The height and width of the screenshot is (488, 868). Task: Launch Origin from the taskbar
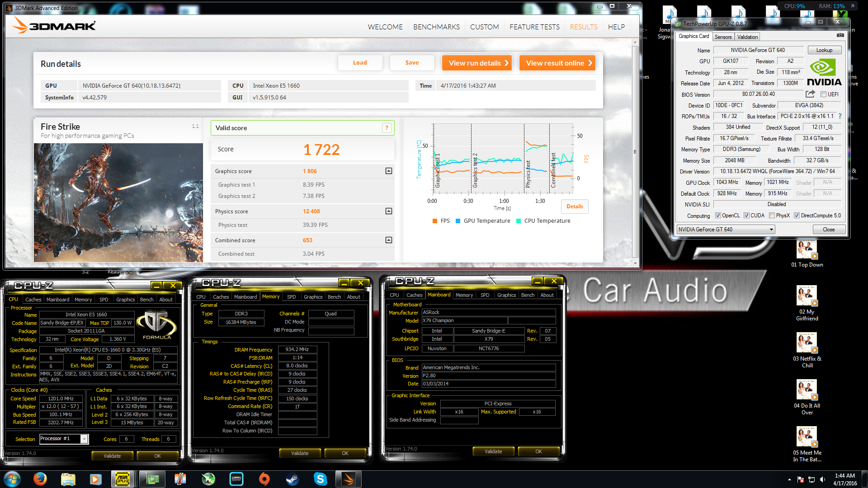coord(264,479)
